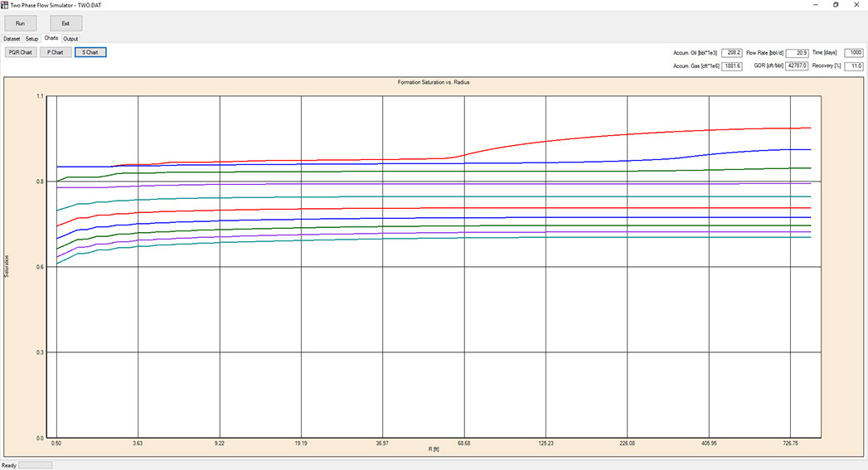Click the Formation Saturation vs. Radius chart title

coord(434,83)
